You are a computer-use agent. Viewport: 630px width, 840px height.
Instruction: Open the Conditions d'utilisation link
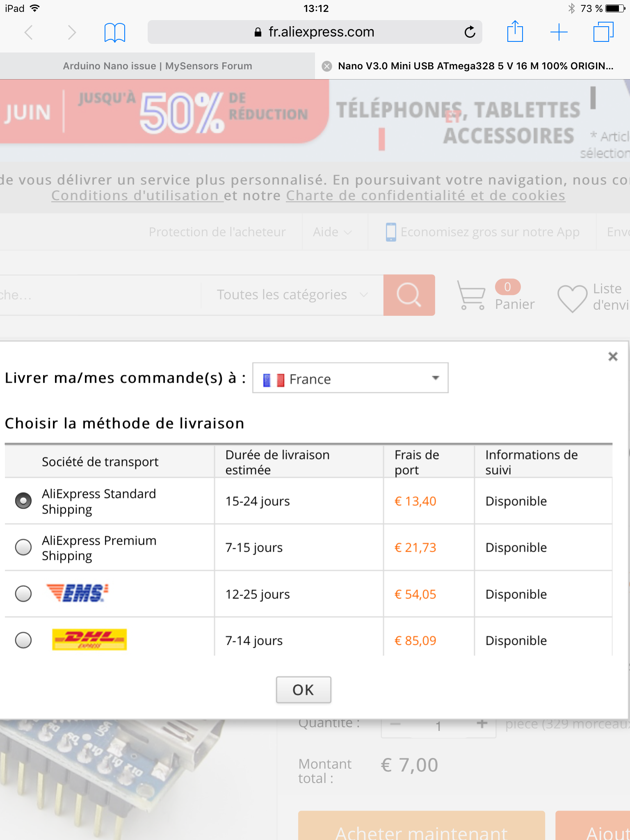137,196
